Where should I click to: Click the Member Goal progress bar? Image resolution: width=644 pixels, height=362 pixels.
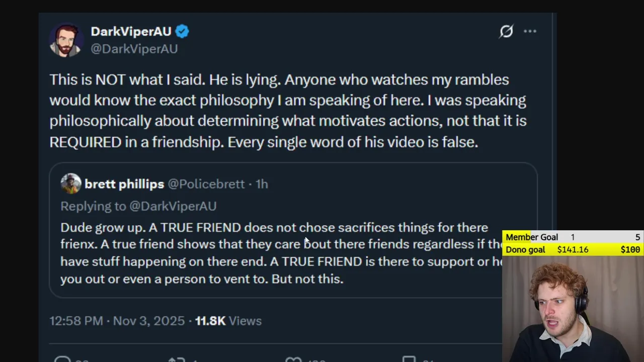coord(573,237)
